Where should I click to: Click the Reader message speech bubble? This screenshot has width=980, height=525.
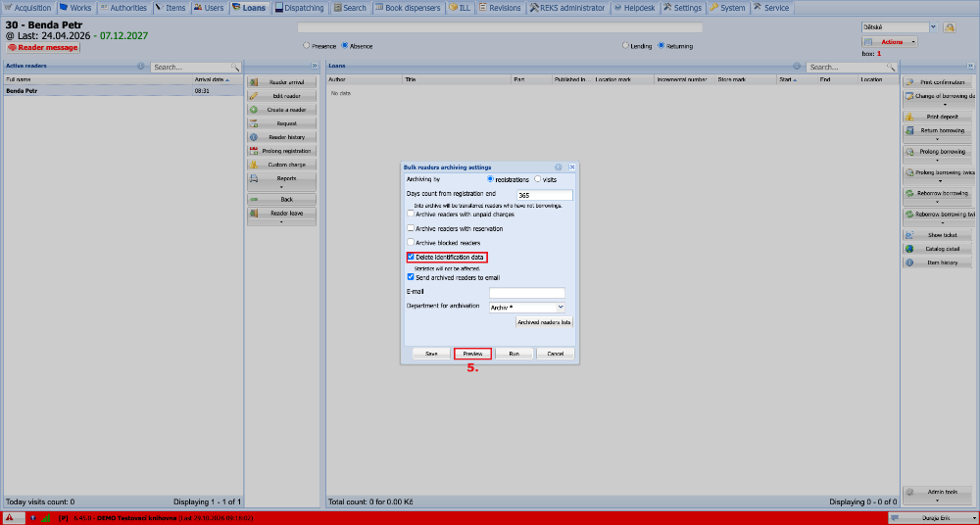12,47
